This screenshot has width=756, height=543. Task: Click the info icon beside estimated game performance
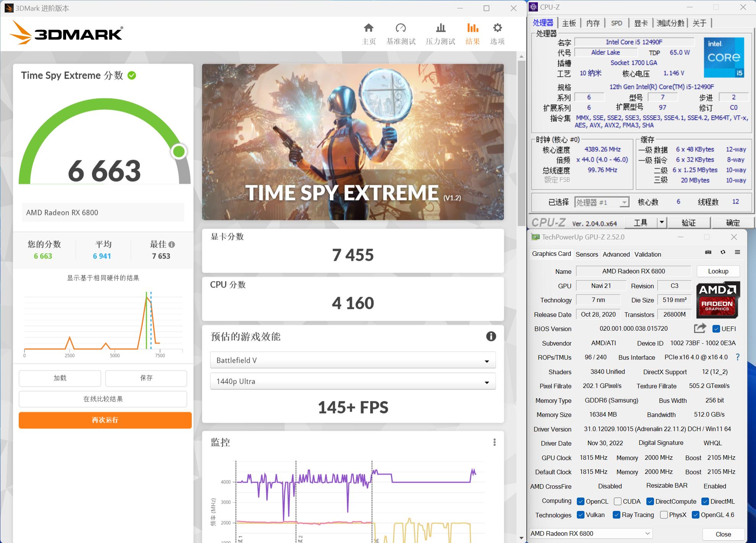tap(491, 336)
